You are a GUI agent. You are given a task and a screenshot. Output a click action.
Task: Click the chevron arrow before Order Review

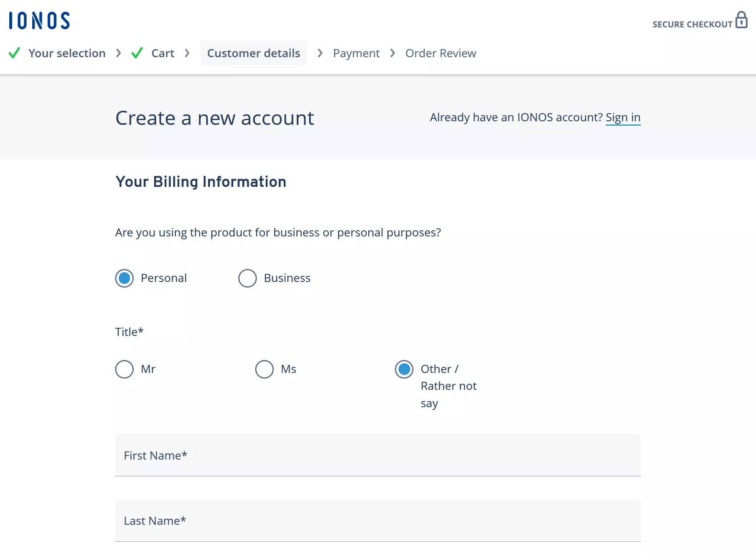pos(392,53)
